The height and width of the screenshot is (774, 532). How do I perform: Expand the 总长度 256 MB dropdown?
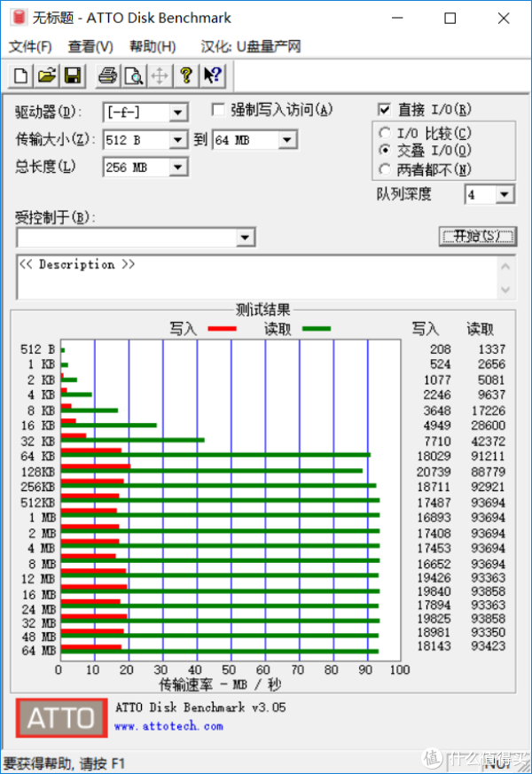pos(178,168)
